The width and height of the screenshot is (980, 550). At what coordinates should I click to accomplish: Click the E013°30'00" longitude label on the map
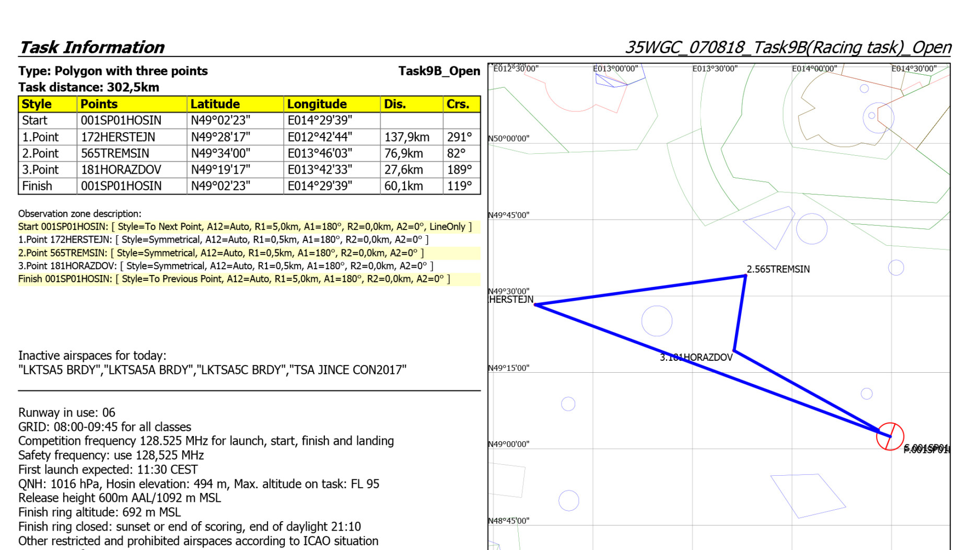pyautogui.click(x=715, y=68)
